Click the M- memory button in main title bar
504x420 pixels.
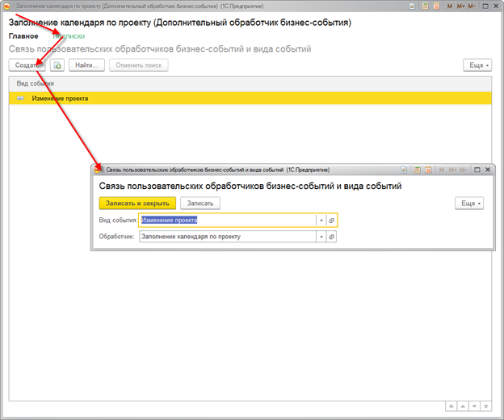473,6
